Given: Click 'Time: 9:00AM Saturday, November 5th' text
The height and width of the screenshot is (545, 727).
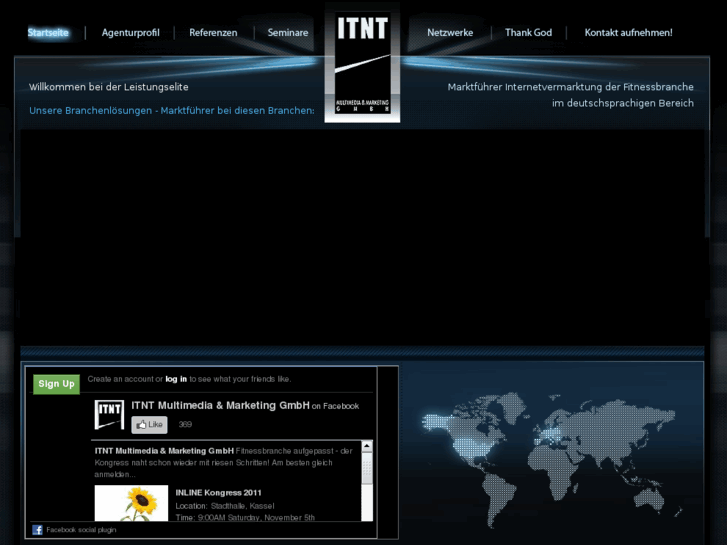Looking at the screenshot, I should [x=245, y=517].
